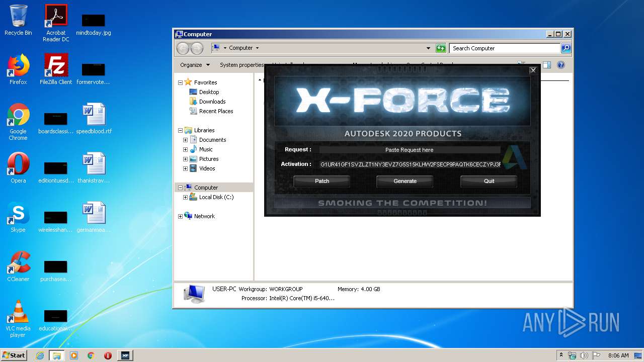Screen dimensions: 644x362
Task: Select the mindtoday.jpg desktop file
Action: pyautogui.click(x=94, y=24)
